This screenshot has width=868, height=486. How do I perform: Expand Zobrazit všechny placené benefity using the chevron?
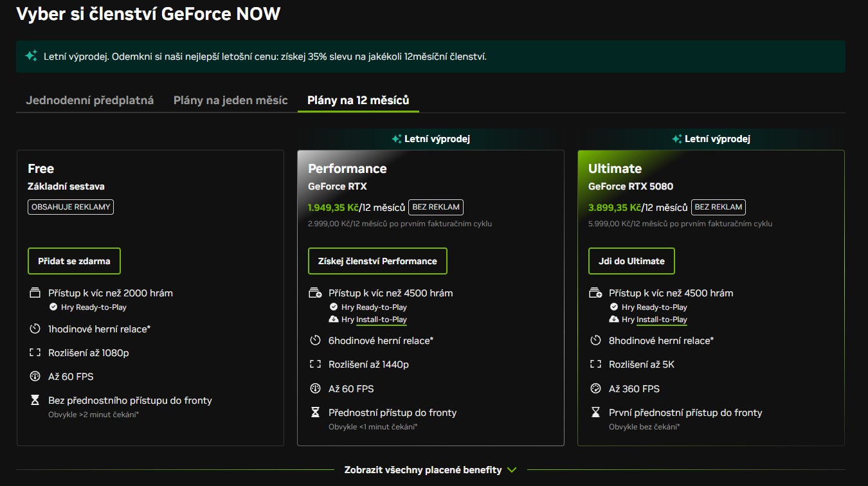(x=512, y=470)
